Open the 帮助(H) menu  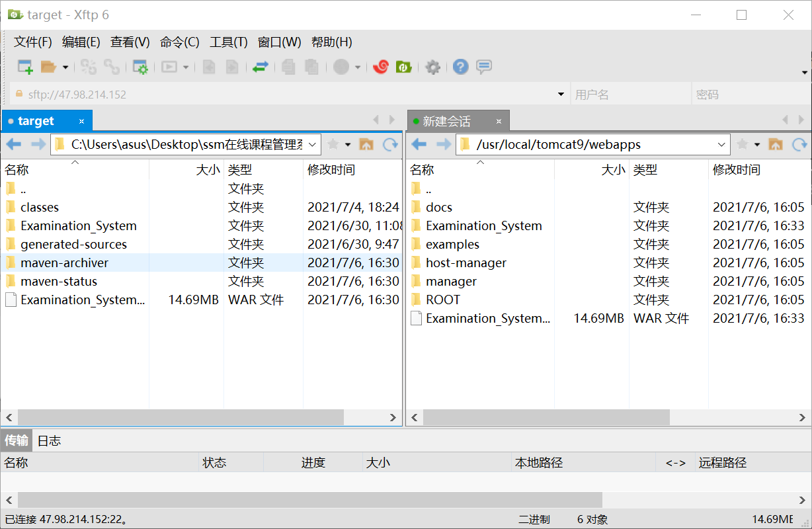click(x=332, y=42)
